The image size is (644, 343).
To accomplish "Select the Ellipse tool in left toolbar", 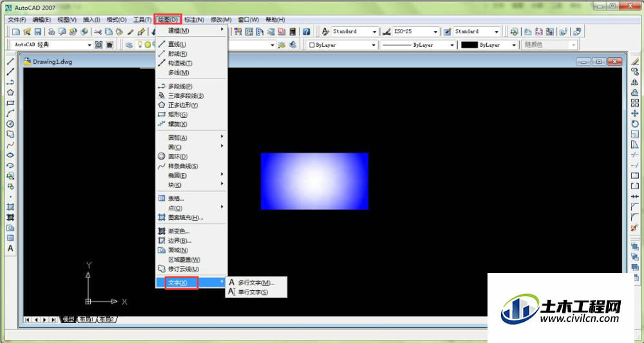I will click(10, 155).
